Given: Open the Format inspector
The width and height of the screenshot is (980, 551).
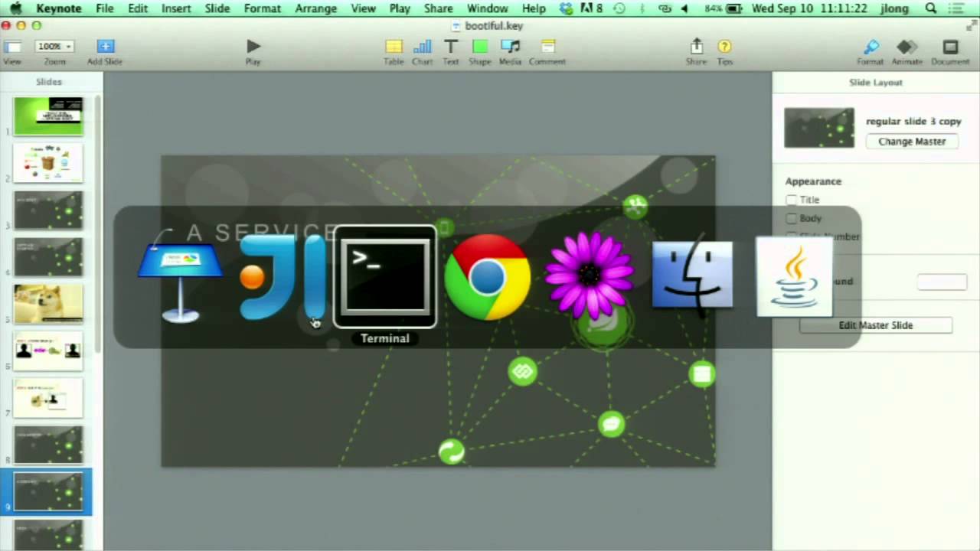Looking at the screenshot, I should point(870,47).
